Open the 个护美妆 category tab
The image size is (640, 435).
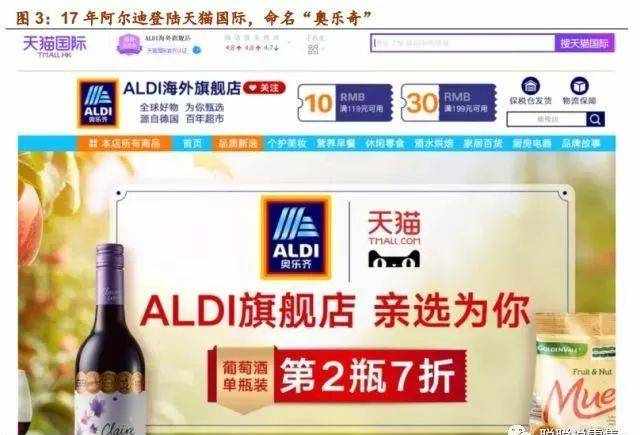click(287, 144)
